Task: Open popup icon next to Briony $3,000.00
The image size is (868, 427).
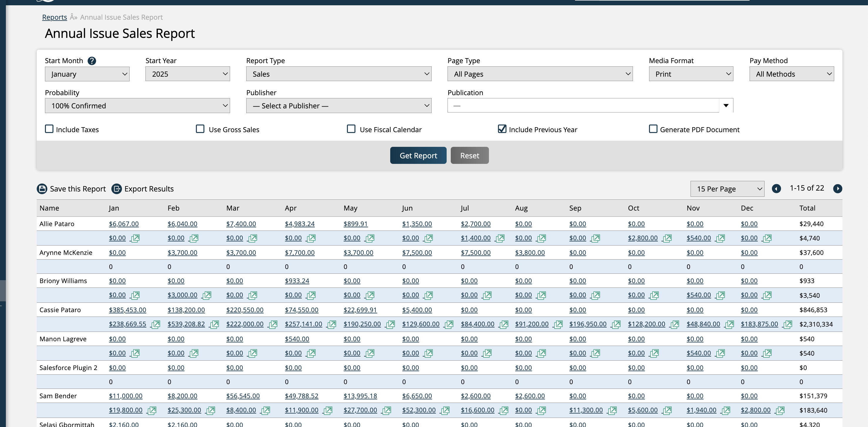Action: coord(207,295)
